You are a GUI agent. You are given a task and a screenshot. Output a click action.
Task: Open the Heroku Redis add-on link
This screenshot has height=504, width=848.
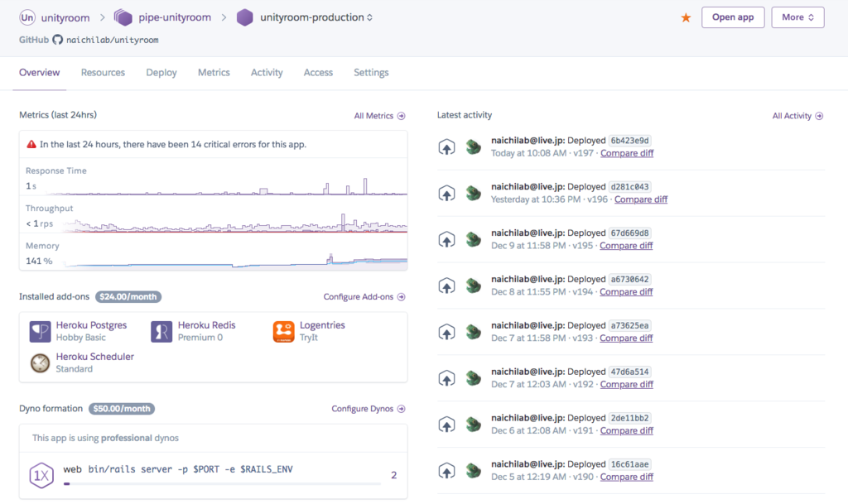point(206,325)
